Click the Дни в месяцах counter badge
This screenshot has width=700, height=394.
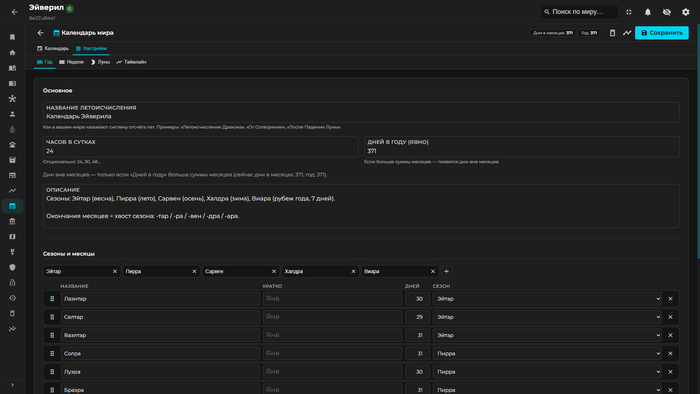(x=553, y=33)
